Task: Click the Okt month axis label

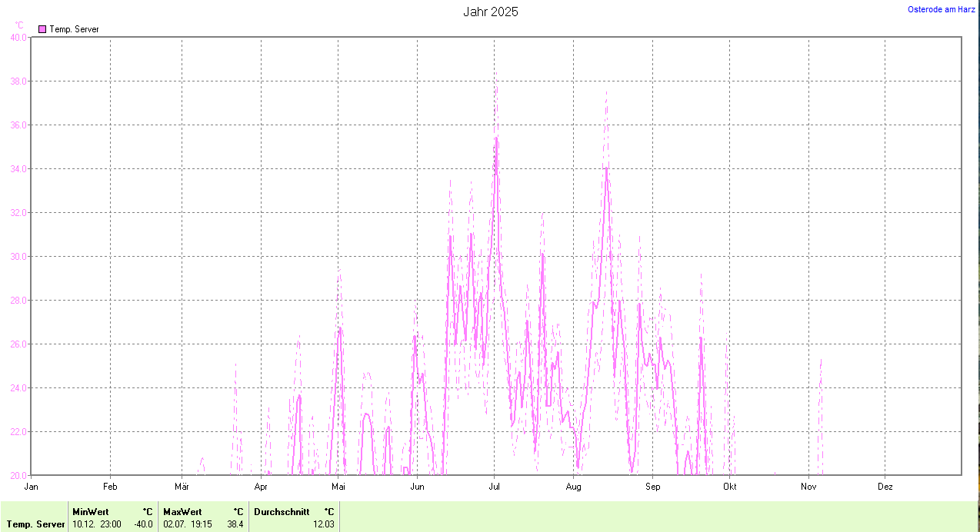Action: (729, 487)
